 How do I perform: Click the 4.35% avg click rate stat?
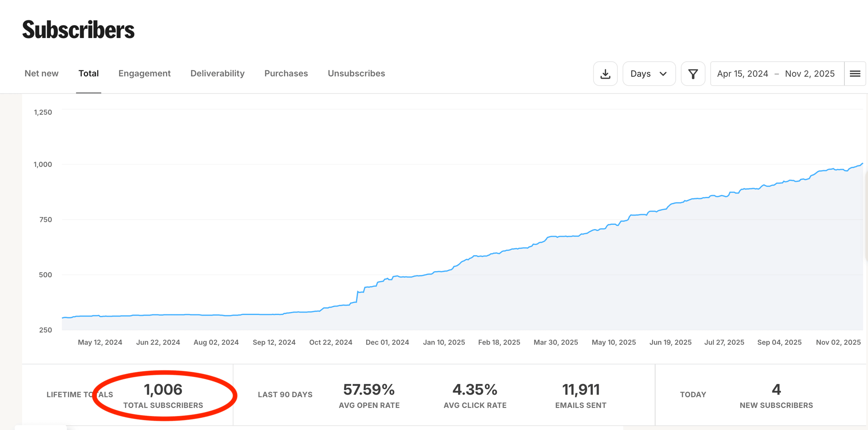pyautogui.click(x=475, y=390)
